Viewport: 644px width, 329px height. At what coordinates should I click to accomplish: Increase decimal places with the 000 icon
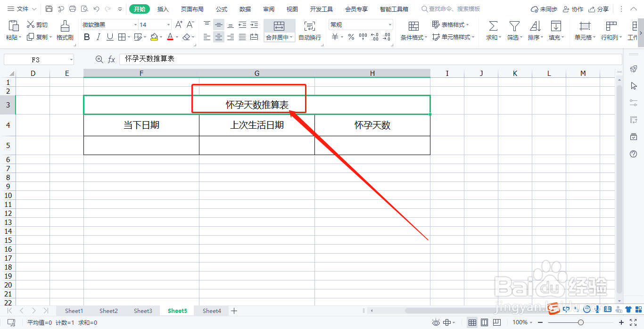pos(363,36)
